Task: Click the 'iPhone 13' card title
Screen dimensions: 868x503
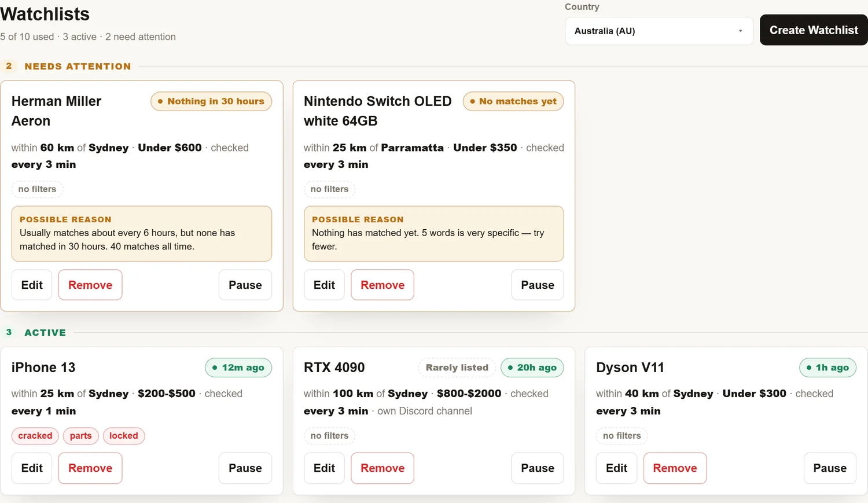Action: [x=43, y=368]
